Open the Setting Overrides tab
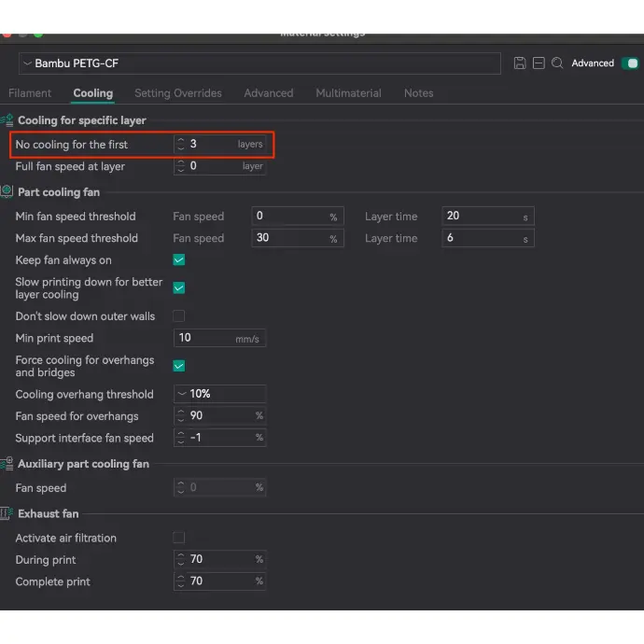Image resolution: width=644 pixels, height=644 pixels. (x=178, y=93)
